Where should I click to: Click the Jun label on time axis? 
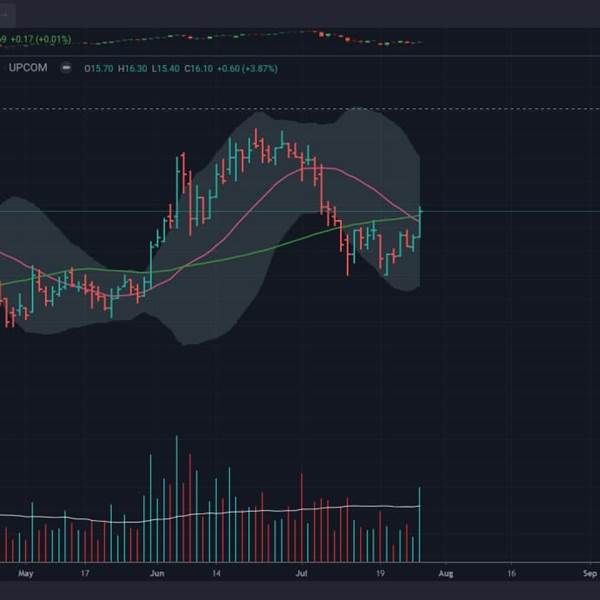(x=157, y=573)
